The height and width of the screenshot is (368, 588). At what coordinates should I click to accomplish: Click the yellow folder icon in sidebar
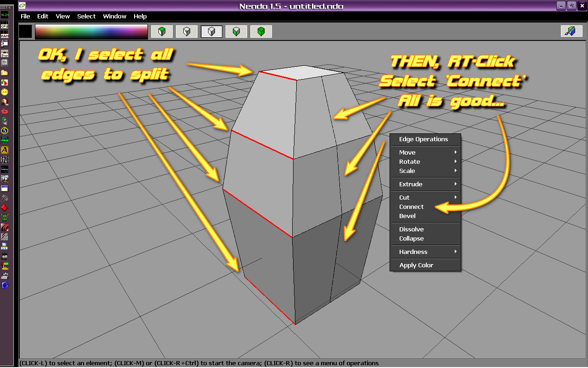[x=5, y=72]
